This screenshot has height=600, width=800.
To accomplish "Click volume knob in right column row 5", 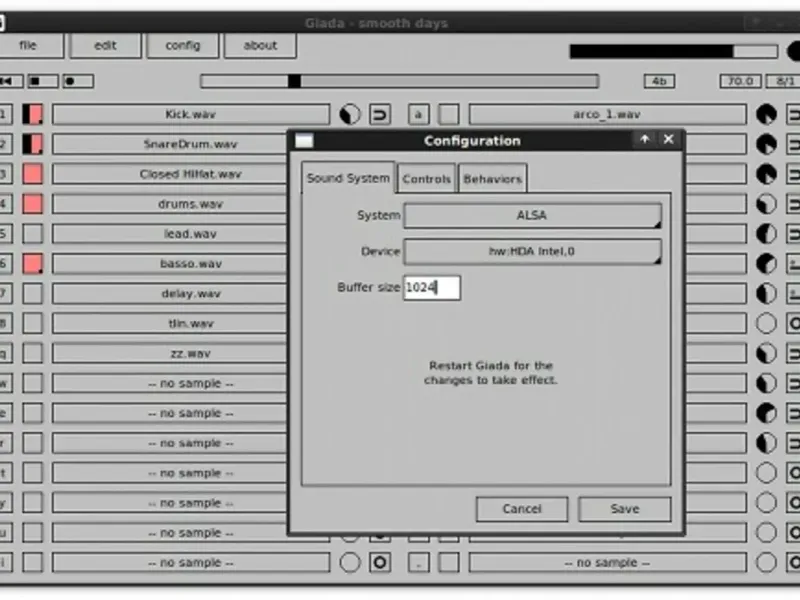I will point(766,234).
